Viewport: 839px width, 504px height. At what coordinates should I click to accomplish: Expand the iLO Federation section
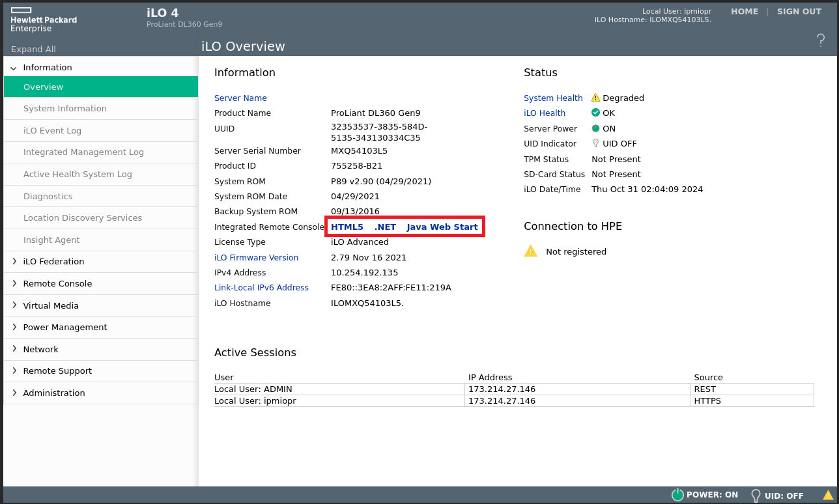click(14, 261)
